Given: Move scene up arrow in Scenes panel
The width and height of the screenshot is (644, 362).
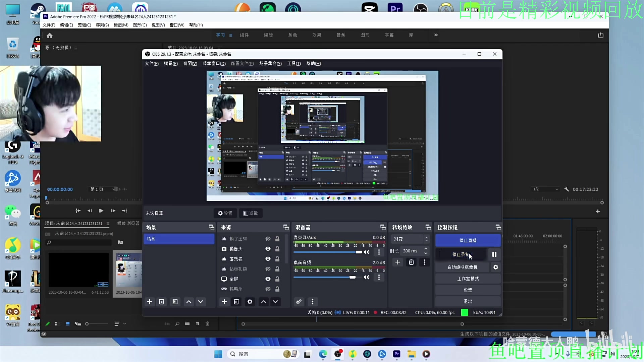Looking at the screenshot, I should click(189, 302).
